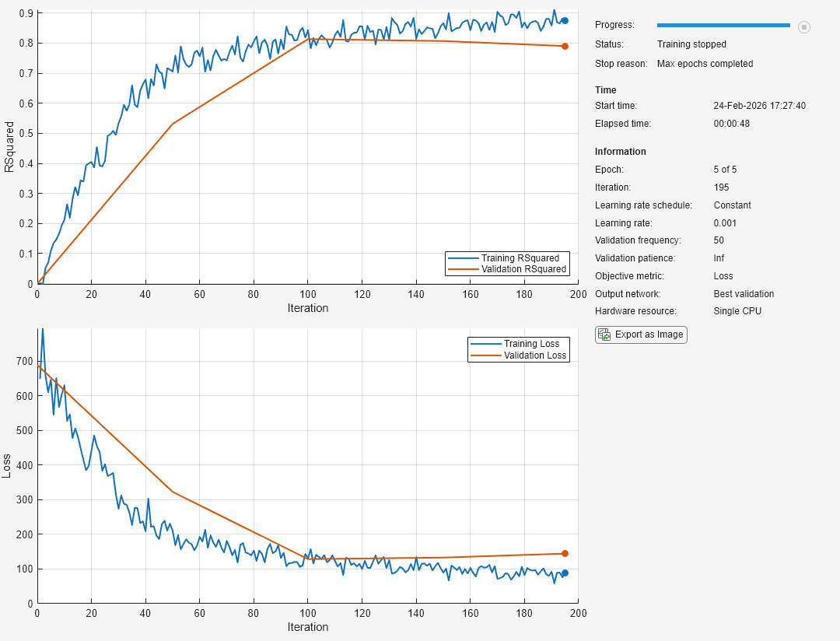This screenshot has height=641, width=840.
Task: Click final blue training loss marker
Action: tap(565, 573)
